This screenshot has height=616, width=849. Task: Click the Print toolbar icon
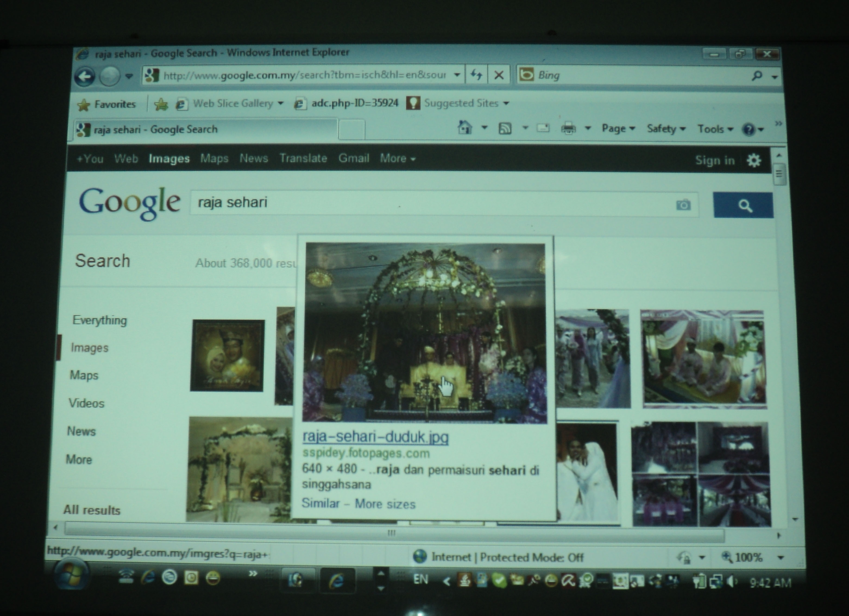click(568, 129)
